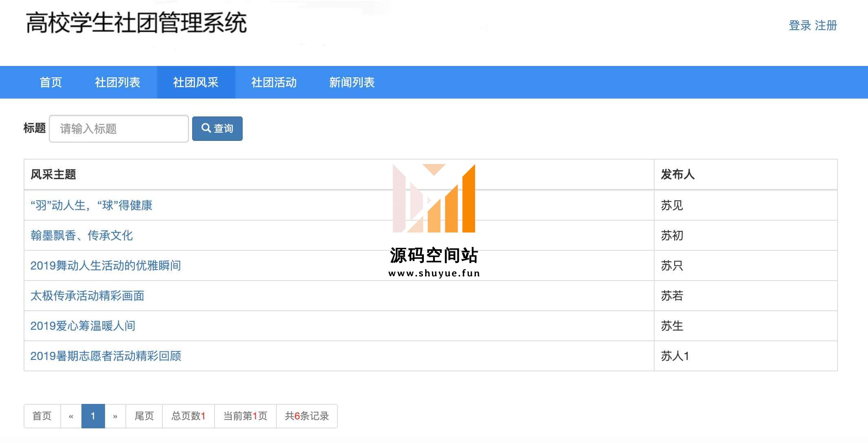Screen dimensions: 868x443
Task: Go to the 首页 nav tab
Action: pos(51,82)
